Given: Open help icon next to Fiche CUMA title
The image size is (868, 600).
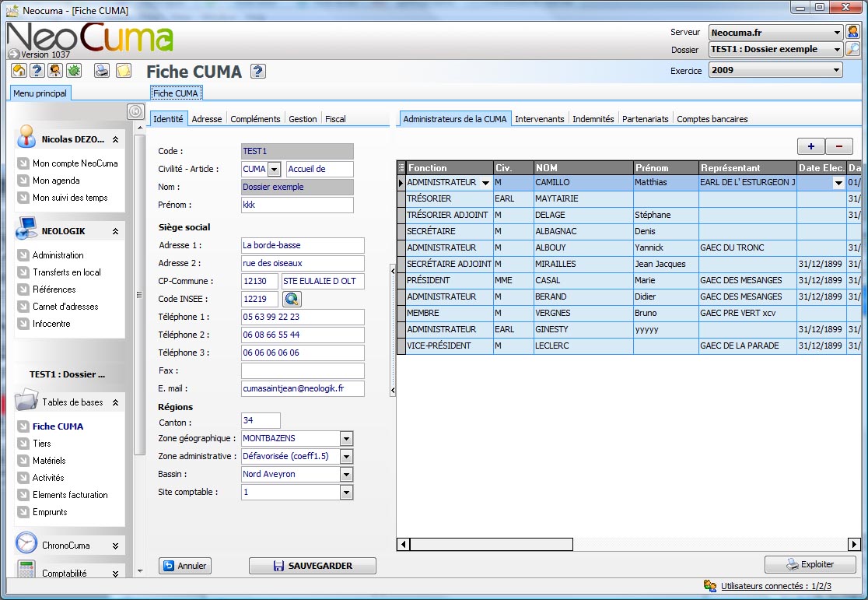Looking at the screenshot, I should click(258, 72).
